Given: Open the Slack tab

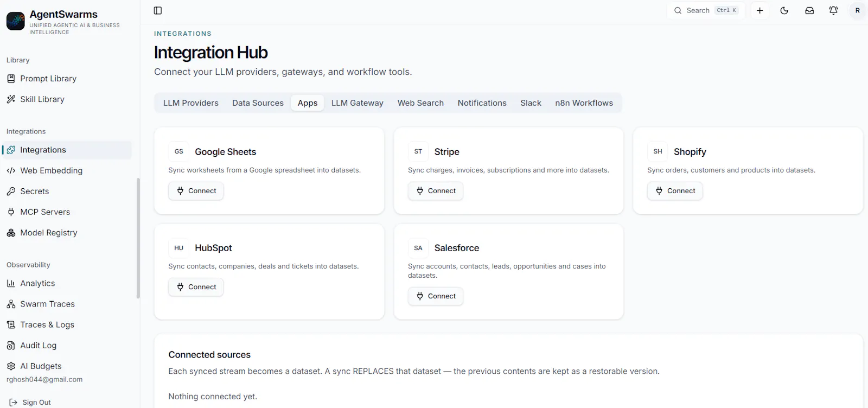Looking at the screenshot, I should [531, 103].
